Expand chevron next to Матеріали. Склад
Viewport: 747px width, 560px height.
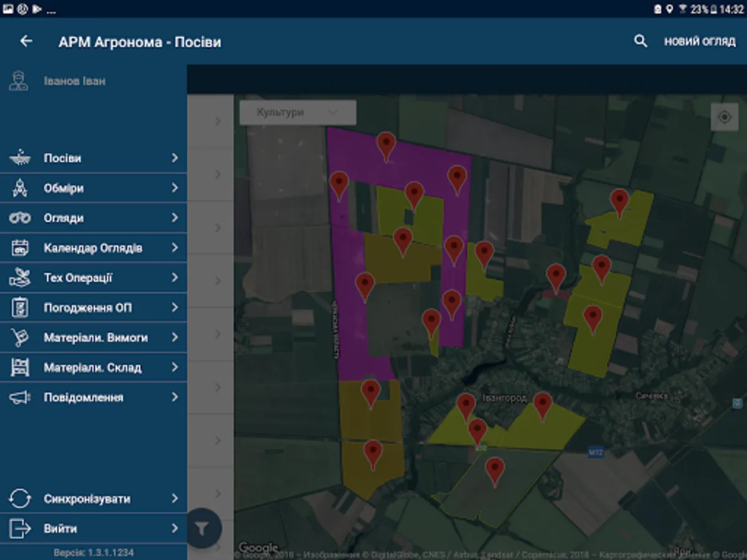[x=175, y=367]
